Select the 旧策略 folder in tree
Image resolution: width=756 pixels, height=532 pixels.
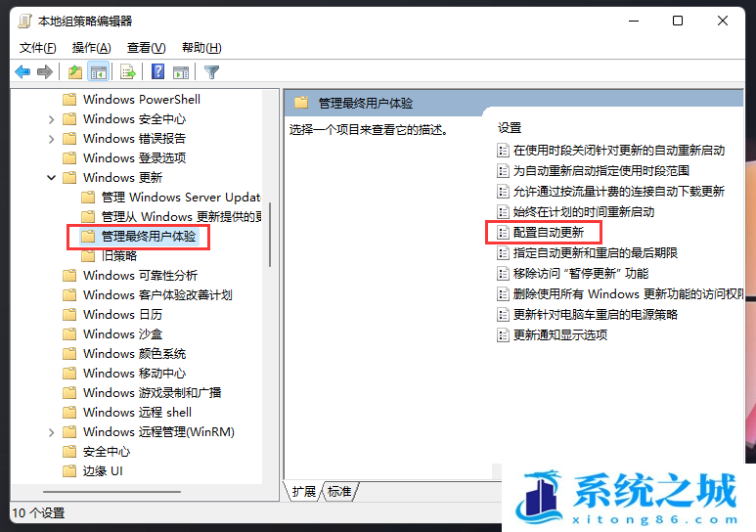119,255
